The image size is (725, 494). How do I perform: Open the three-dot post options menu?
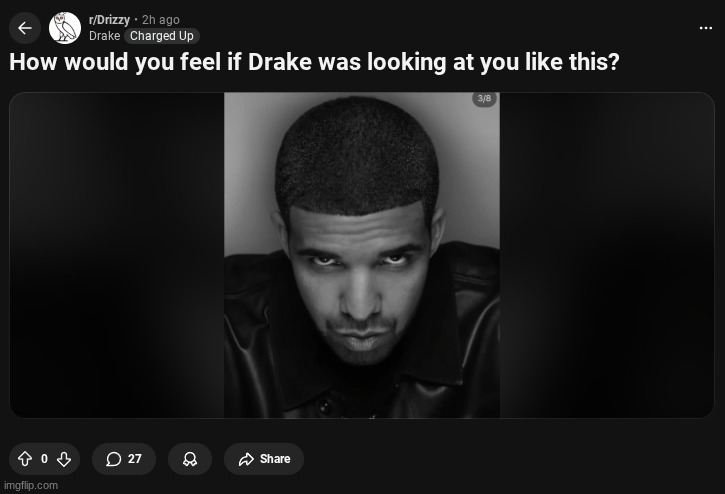click(706, 28)
